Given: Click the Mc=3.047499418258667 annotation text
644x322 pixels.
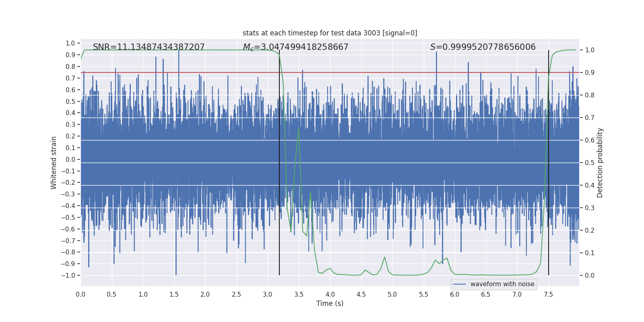Looking at the screenshot, I should tap(295, 47).
